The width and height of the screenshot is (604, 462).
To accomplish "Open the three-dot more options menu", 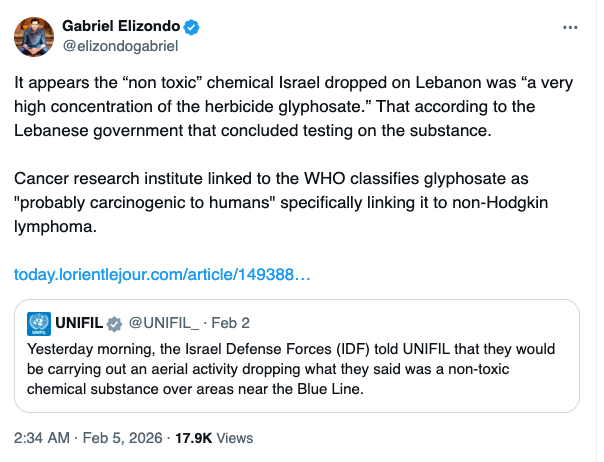I will point(570,26).
